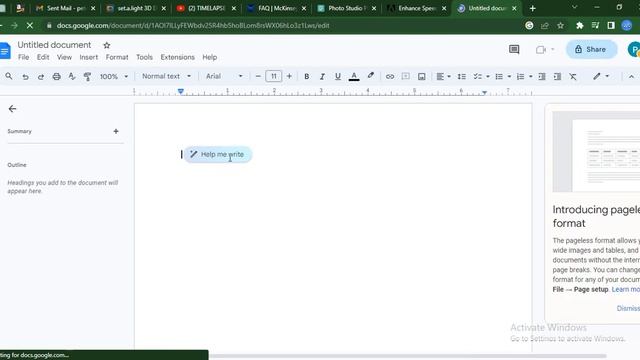Viewport: 640px width, 360px height.
Task: Expand numbered list style arrow
Action: coord(531,76)
